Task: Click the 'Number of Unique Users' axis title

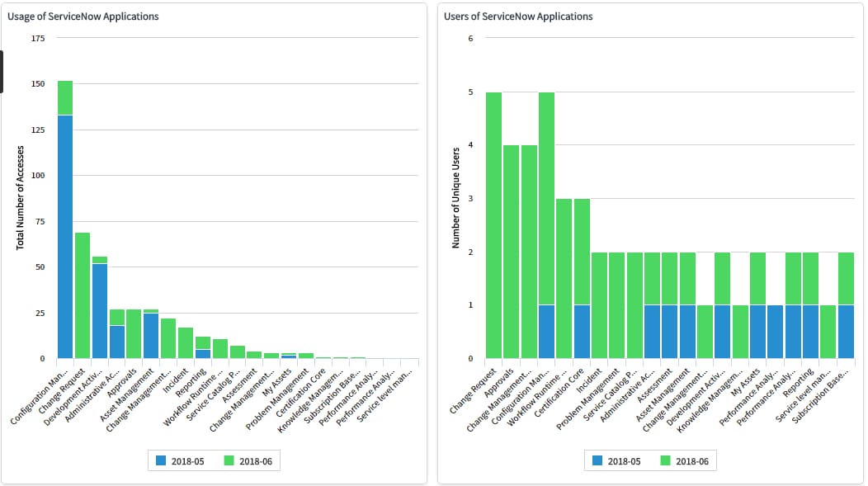Action: [456, 197]
